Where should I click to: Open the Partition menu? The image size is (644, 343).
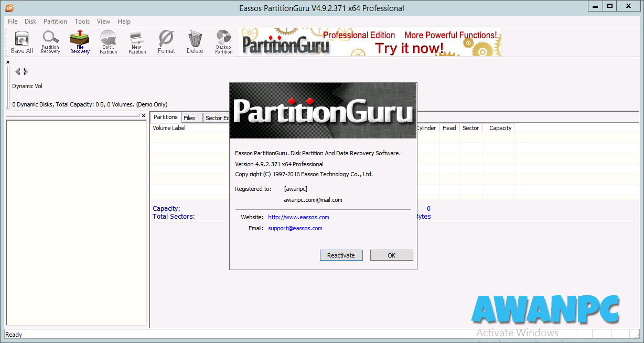[x=55, y=22]
